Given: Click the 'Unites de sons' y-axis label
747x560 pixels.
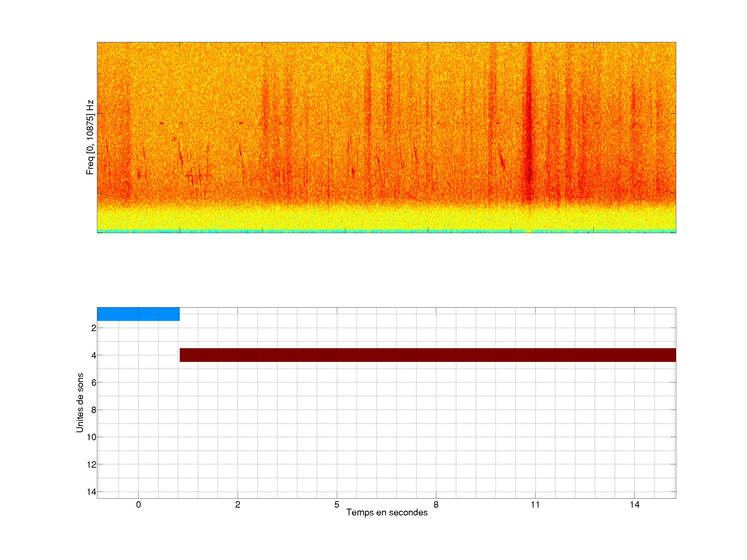Looking at the screenshot, I should (x=80, y=403).
